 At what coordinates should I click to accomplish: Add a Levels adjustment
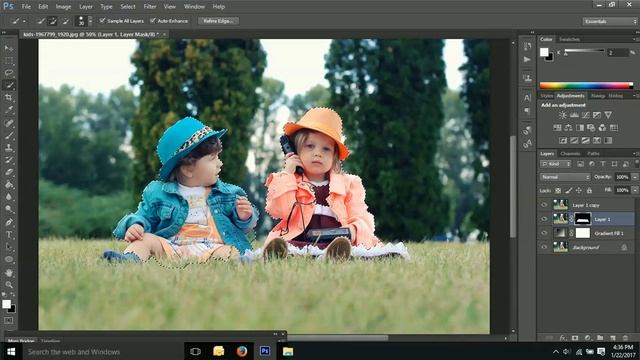(x=574, y=115)
